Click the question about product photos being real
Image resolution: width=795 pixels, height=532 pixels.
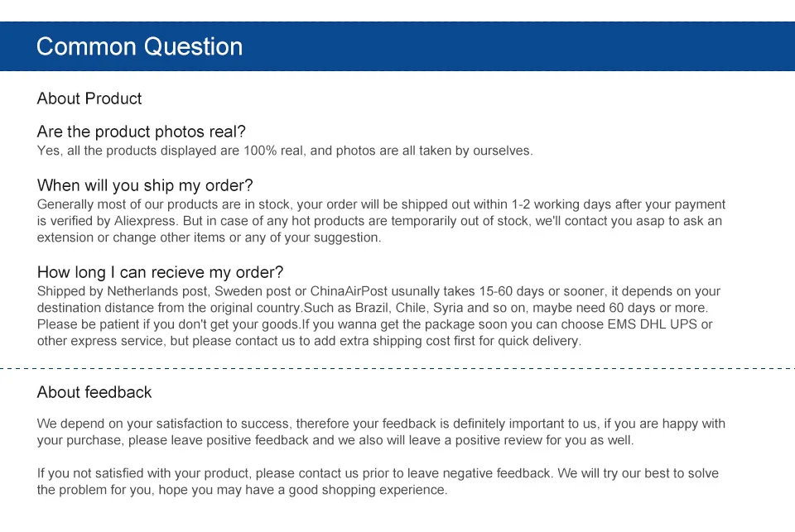(x=141, y=132)
